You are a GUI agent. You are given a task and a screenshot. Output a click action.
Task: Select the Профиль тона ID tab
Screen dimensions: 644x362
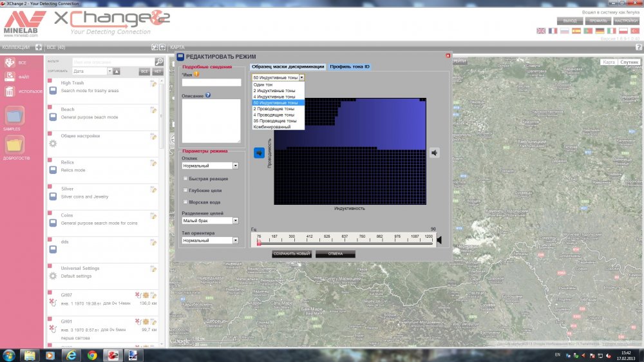click(350, 66)
